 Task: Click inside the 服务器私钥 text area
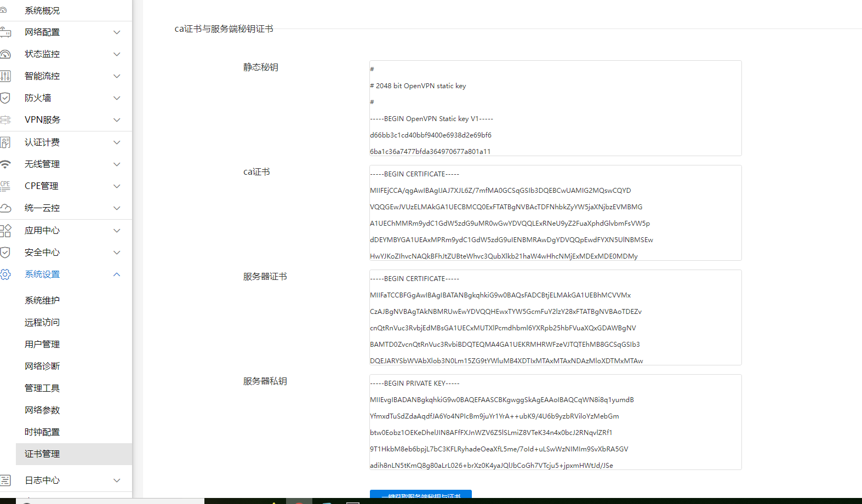pos(555,422)
